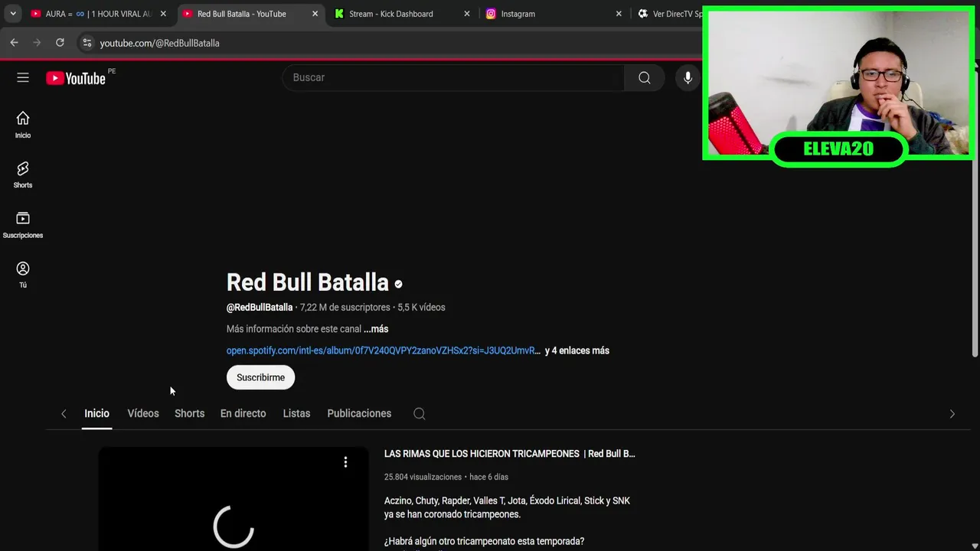Open the Spotify album link
This screenshot has height=551, width=980.
point(383,350)
